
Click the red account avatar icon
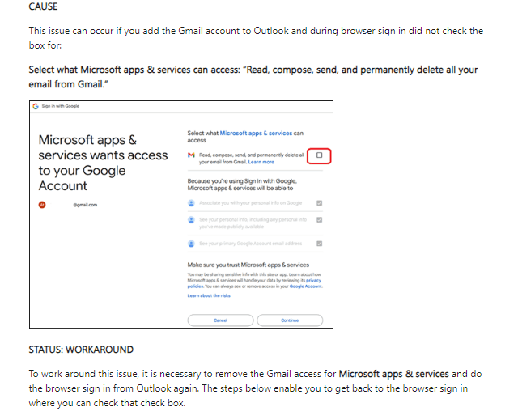pyautogui.click(x=42, y=205)
